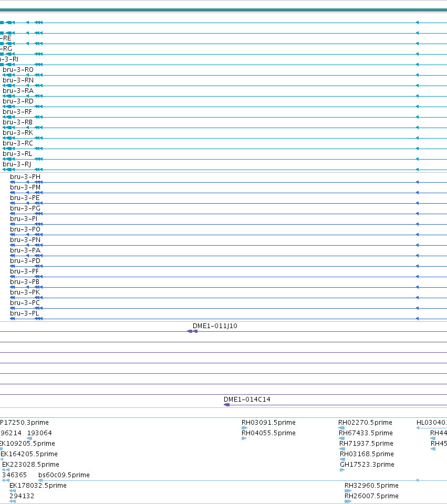
Task: Click the arrow glyph under RH02270.5prime
Action: (341, 428)
